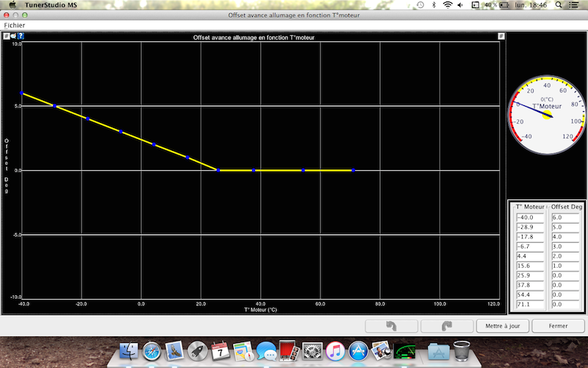Click the curve point at -28.9 °C, offset 5.0
Image resolution: width=588 pixels, height=368 pixels.
point(54,106)
